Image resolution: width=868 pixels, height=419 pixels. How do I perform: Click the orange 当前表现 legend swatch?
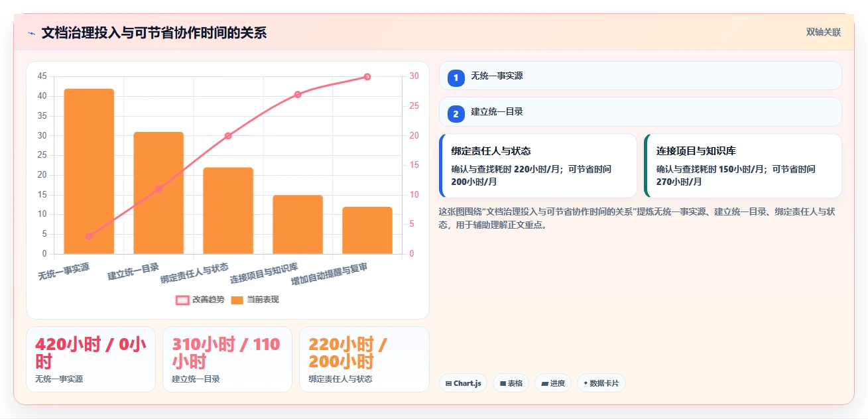(237, 300)
